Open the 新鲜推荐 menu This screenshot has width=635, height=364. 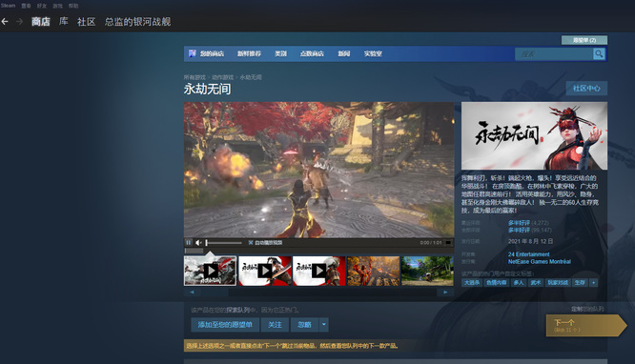(249, 53)
